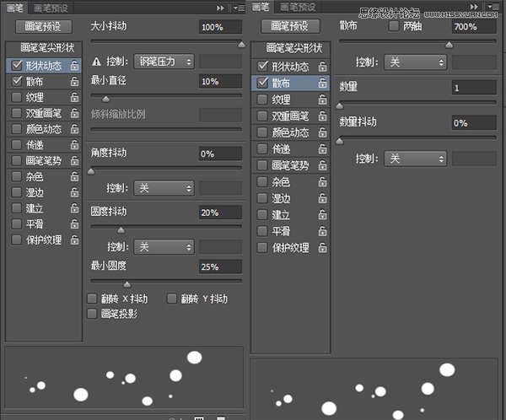
Task: Click the 圆度抖动 20% value field
Action: pyautogui.click(x=220, y=213)
